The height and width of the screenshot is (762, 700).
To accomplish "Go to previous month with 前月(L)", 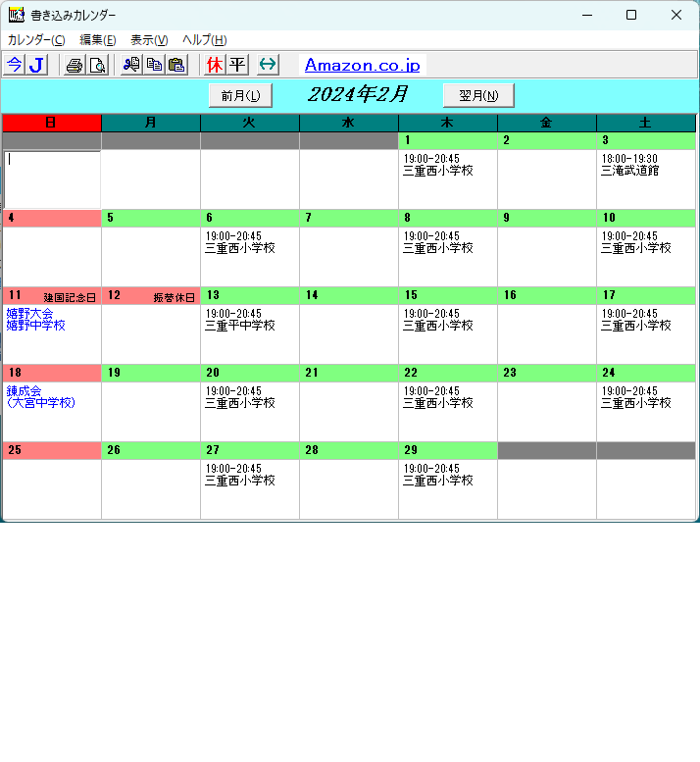I will [240, 95].
